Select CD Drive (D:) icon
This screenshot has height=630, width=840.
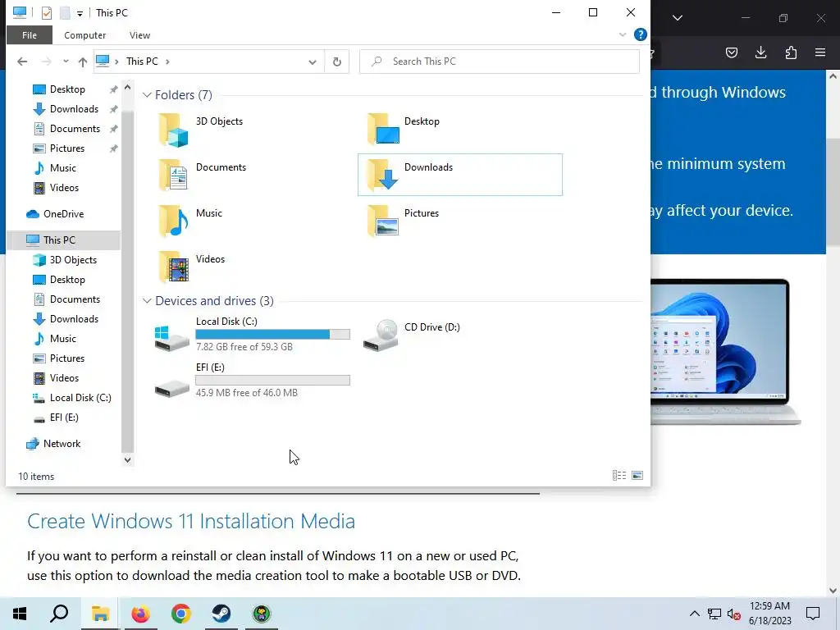pos(381,336)
